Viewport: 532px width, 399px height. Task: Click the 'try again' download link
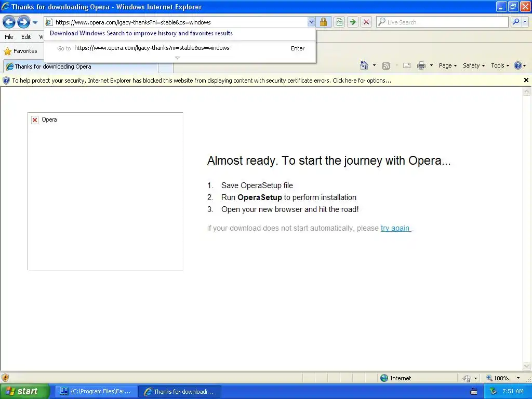coord(395,229)
